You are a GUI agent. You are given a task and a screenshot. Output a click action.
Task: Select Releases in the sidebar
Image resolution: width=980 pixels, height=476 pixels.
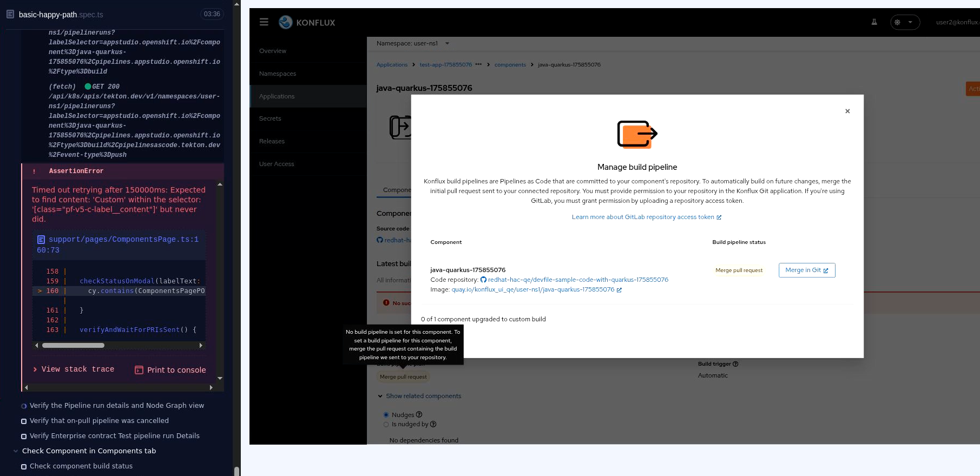pos(308,141)
